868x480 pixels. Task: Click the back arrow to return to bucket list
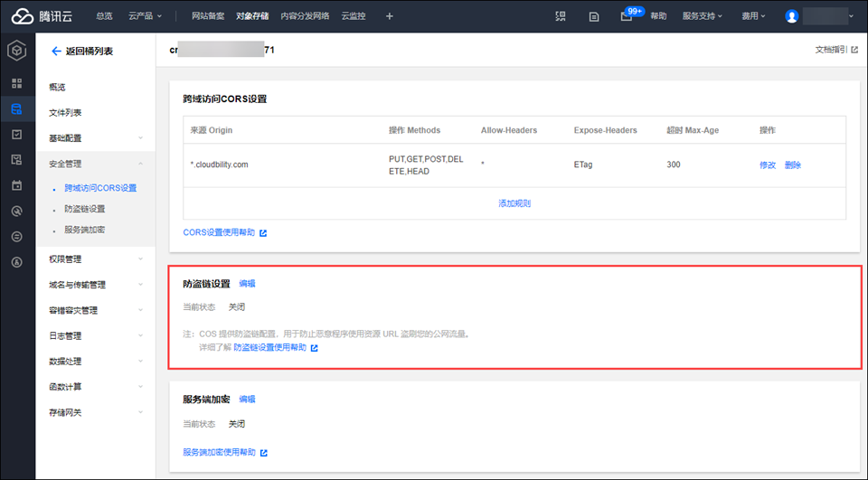(x=56, y=52)
